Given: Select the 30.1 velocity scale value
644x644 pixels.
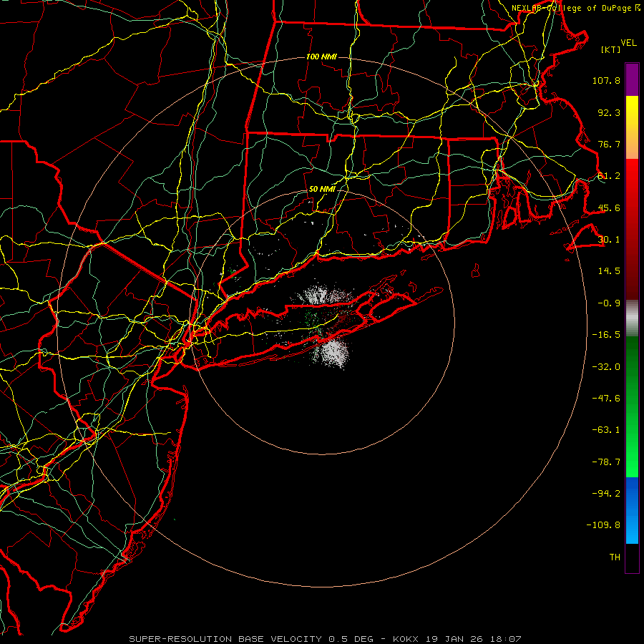Looking at the screenshot, I should click(609, 240).
